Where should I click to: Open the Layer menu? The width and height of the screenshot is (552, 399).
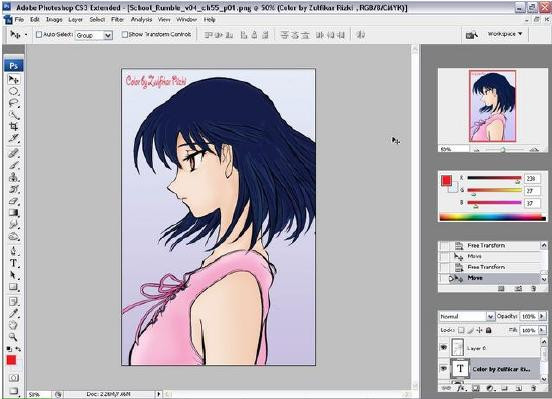click(x=75, y=20)
